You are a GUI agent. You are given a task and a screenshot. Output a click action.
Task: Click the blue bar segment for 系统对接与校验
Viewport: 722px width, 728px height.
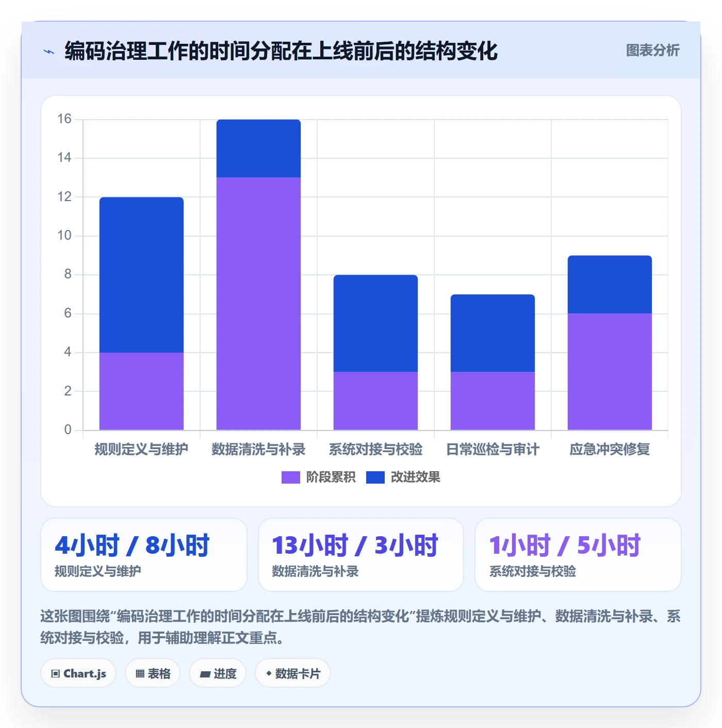point(375,323)
